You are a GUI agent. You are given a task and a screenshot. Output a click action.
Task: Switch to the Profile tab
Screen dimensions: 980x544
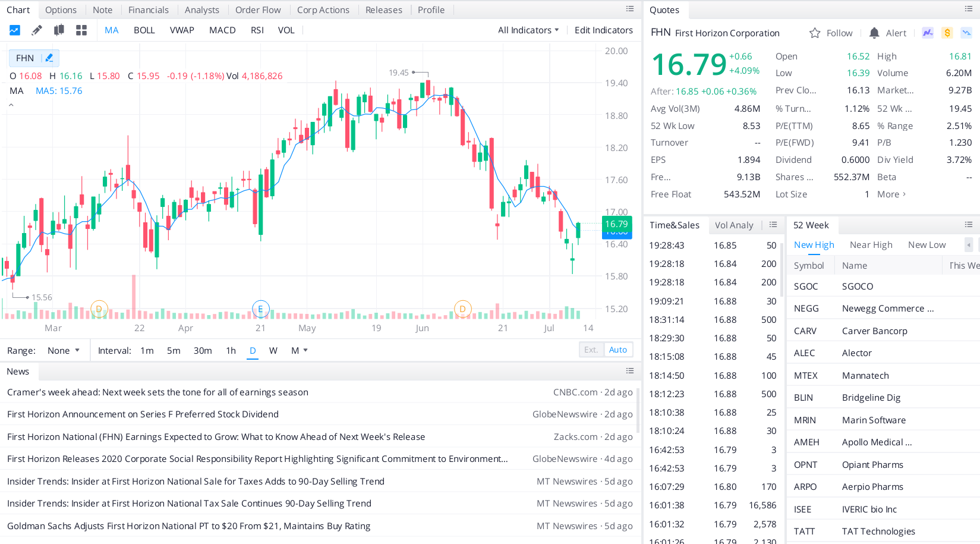(431, 10)
